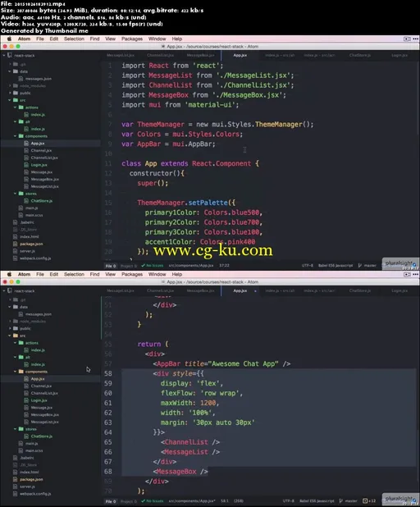
Task: Open the Selection menu in bottom window
Action: tap(74, 274)
